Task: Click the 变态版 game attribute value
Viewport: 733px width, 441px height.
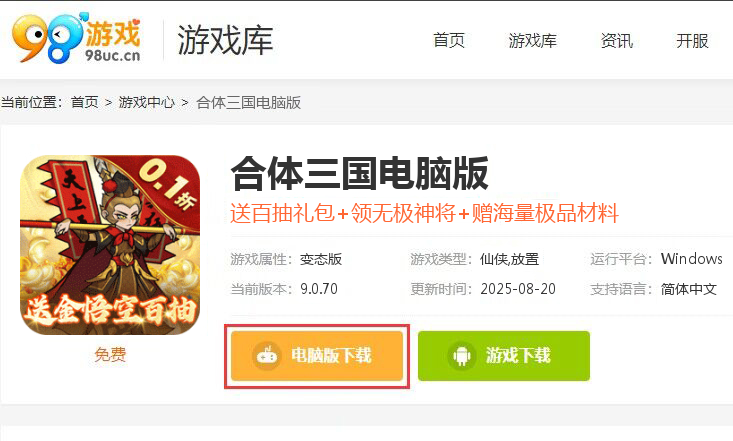Action: [x=321, y=259]
